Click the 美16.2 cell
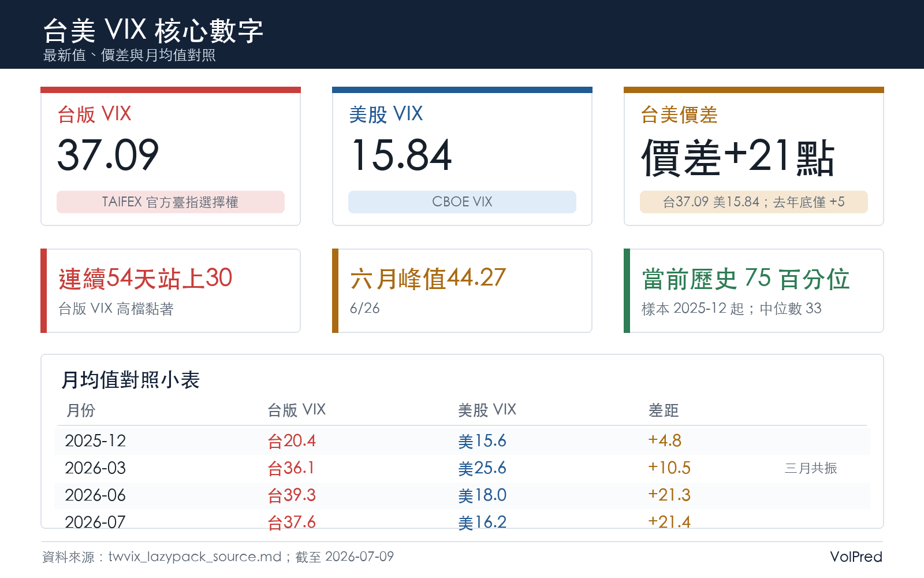 pos(482,522)
